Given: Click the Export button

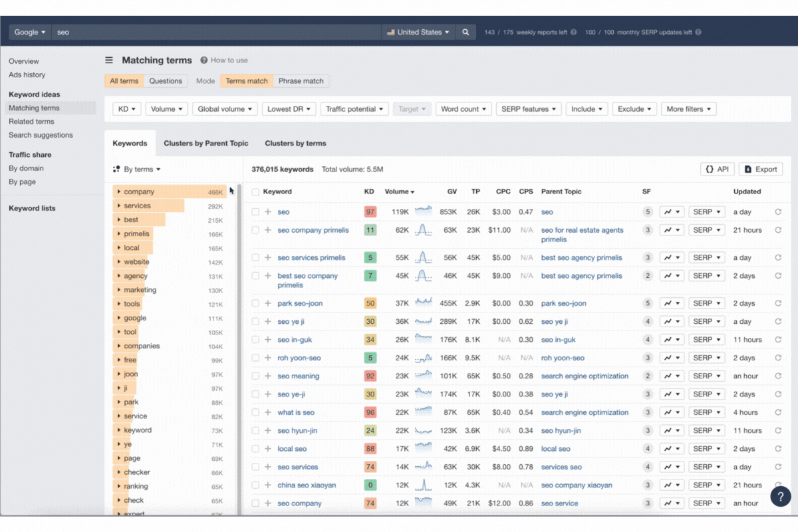Looking at the screenshot, I should pos(761,169).
